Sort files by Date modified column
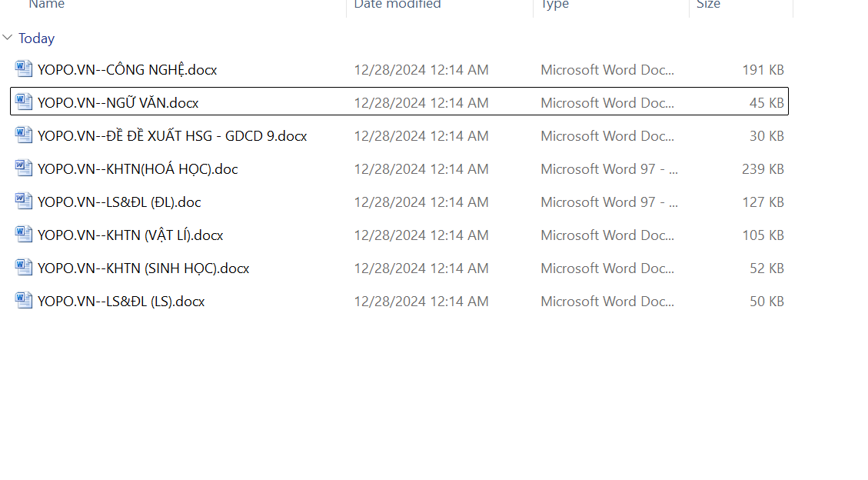This screenshot has height=480, width=868. pos(397,5)
